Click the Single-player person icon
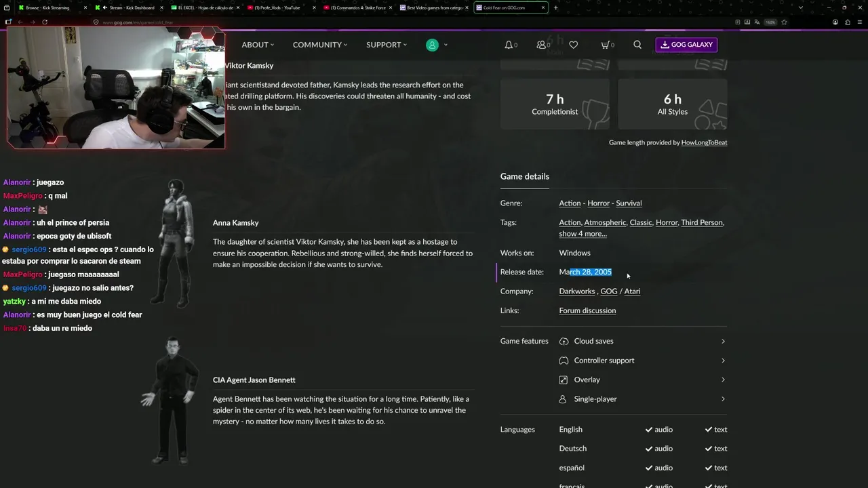Viewport: 868px width, 488px height. tap(563, 399)
